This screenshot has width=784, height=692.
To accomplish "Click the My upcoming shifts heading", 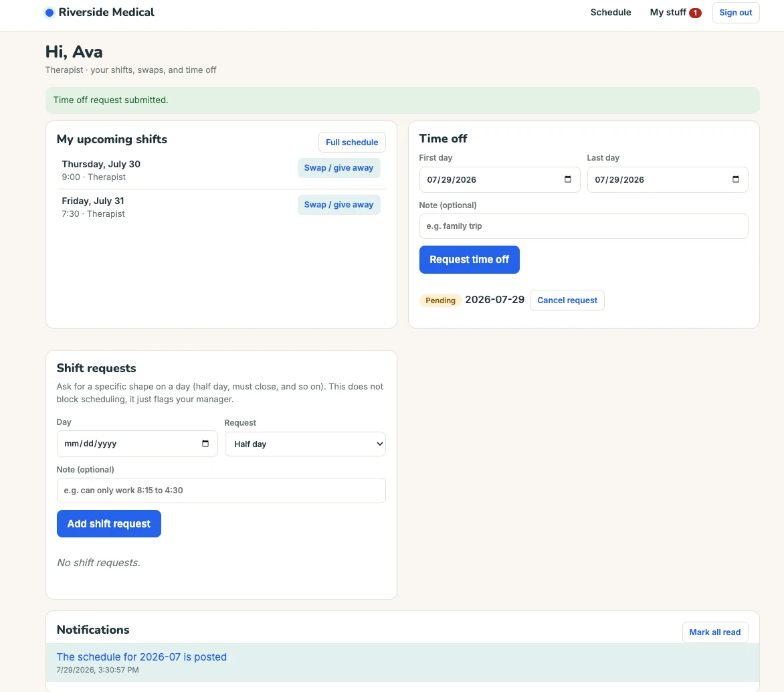I will coord(112,139).
